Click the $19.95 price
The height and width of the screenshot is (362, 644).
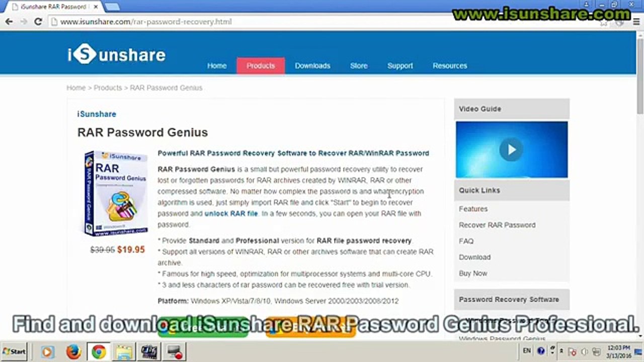point(131,249)
